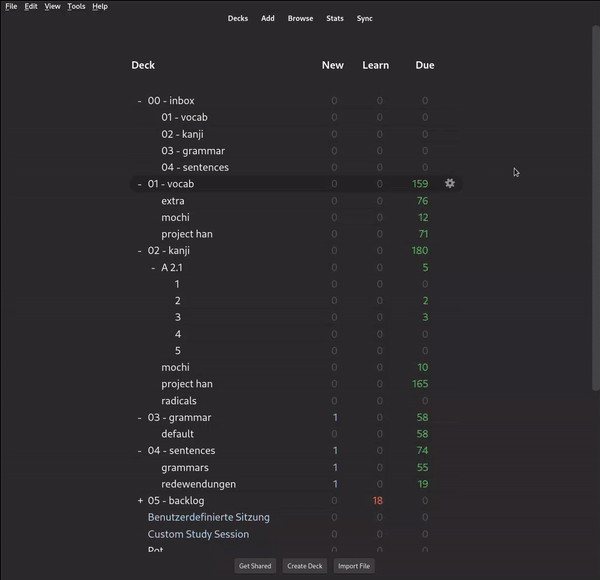Open the project han deck under kanji
600x580 pixels.
pyautogui.click(x=187, y=384)
